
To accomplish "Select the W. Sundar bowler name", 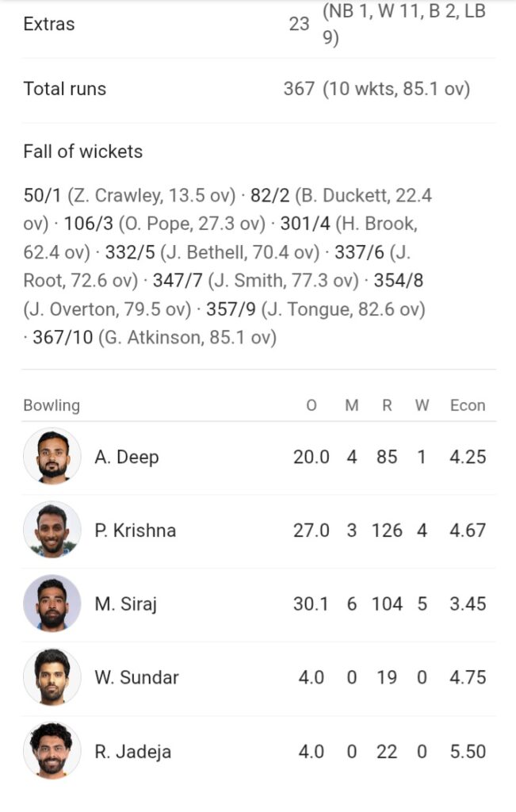I will [x=136, y=677].
